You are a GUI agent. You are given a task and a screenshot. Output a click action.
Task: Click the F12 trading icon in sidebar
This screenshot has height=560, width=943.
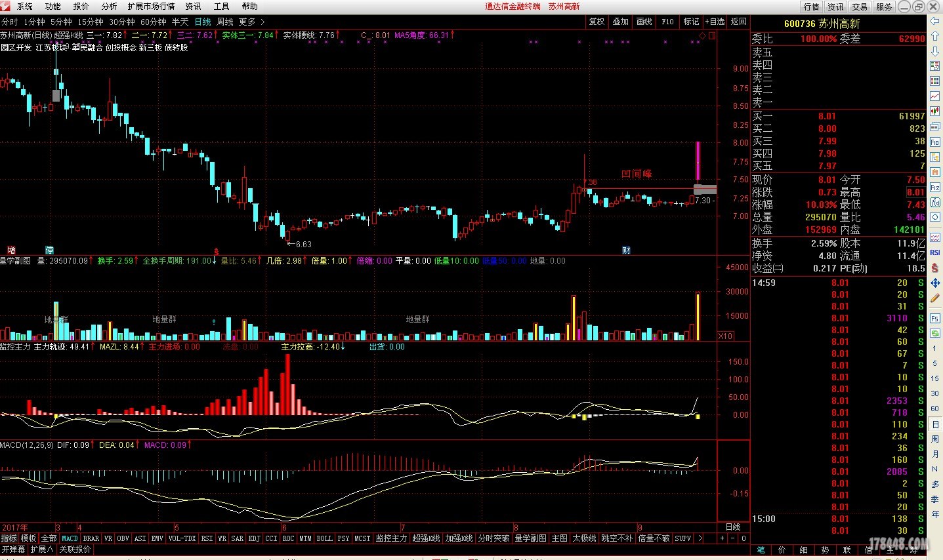(x=935, y=187)
